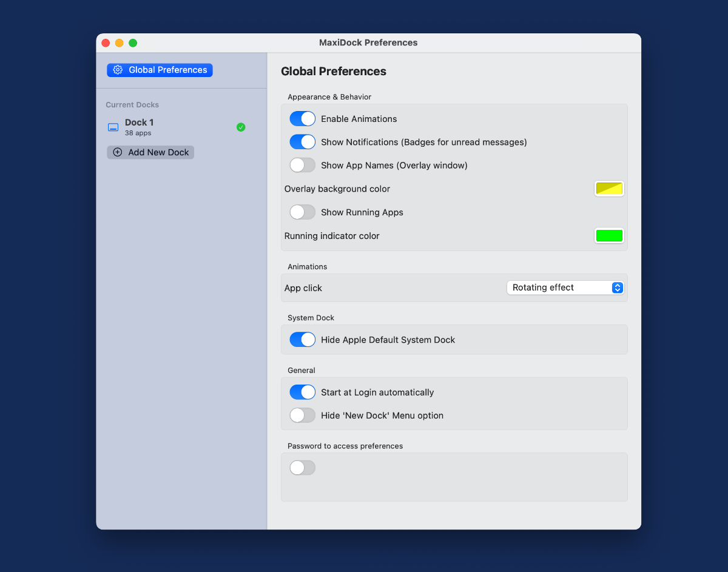
Task: Close the MaxiDock Preferences window
Action: pyautogui.click(x=106, y=42)
